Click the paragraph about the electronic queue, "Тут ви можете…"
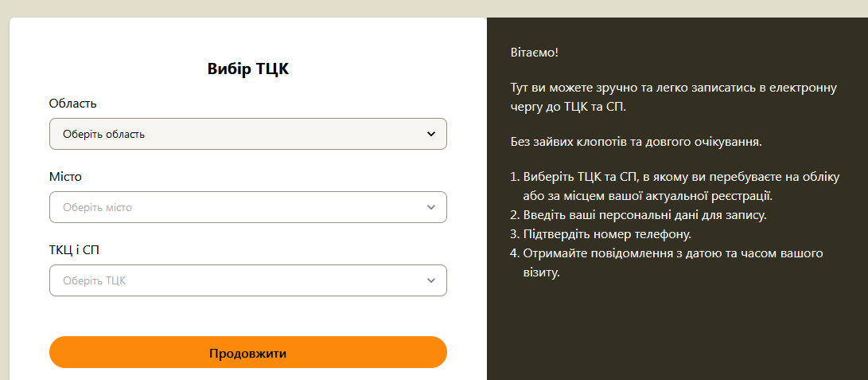This screenshot has width=868, height=380. pos(673,97)
